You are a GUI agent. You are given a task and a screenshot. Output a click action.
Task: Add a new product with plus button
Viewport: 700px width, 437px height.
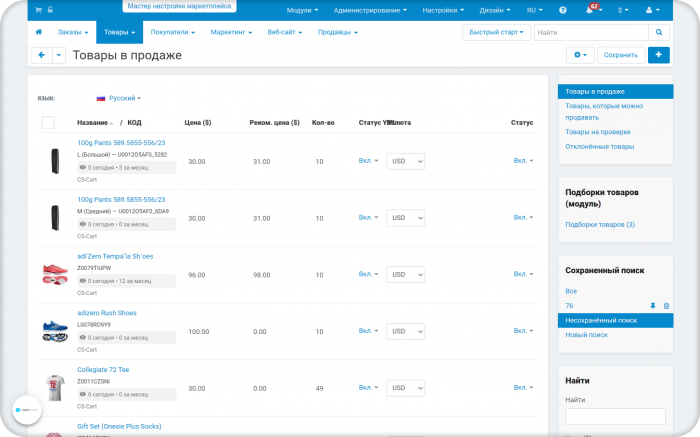pos(658,55)
